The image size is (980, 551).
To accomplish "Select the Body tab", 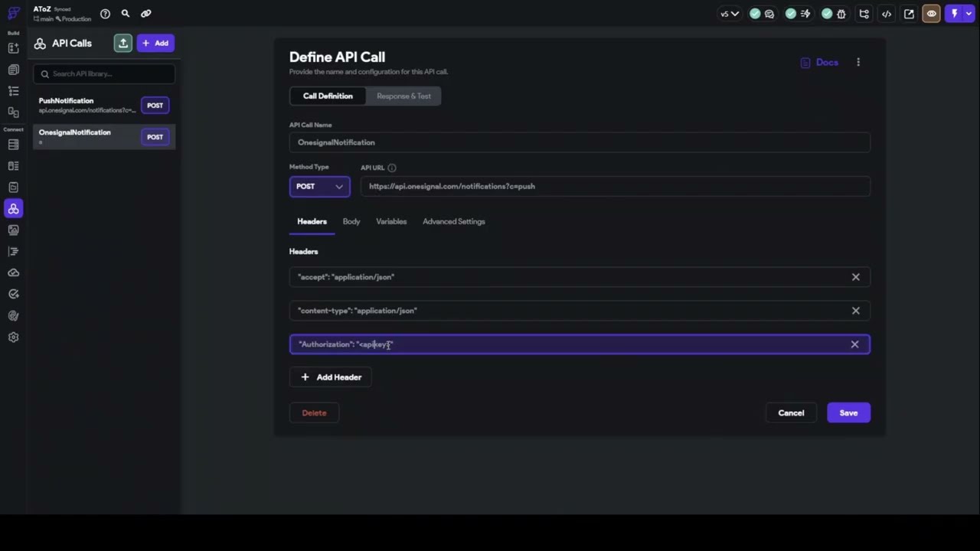I will 351,222.
